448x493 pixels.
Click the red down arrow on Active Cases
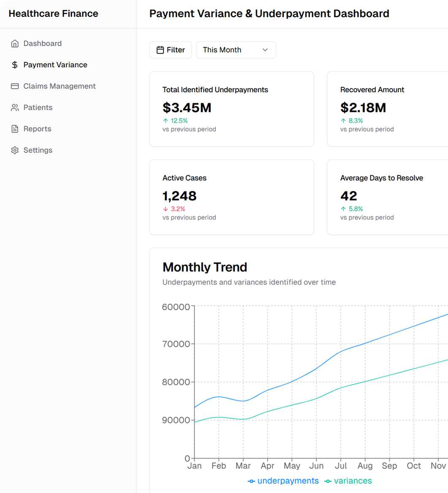[x=165, y=209]
